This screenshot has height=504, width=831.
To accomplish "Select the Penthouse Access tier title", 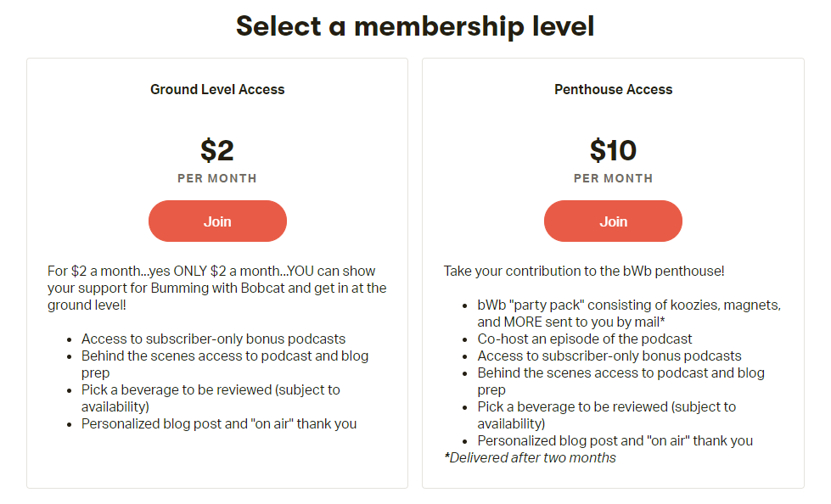I will point(613,89).
